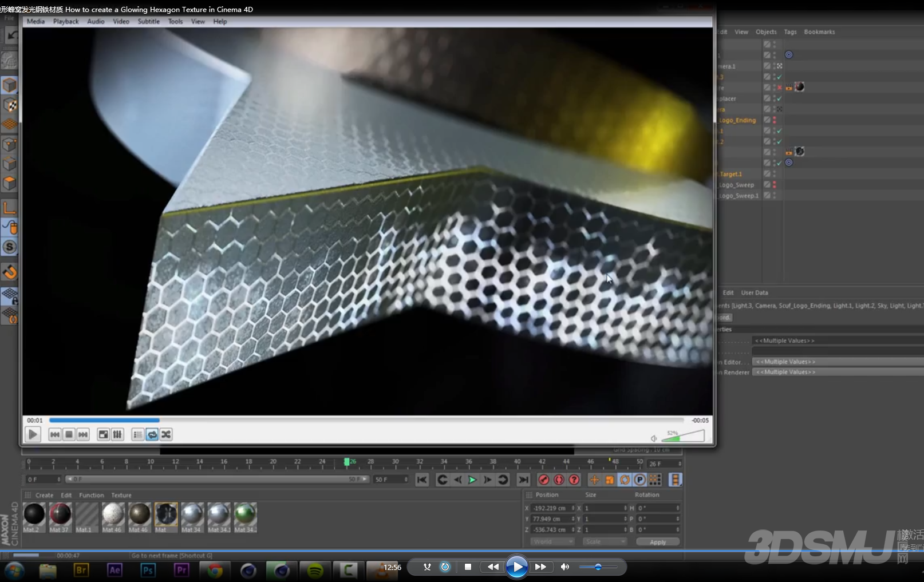Viewport: 924px width, 582px height.
Task: Open the World coordinate system dropdown
Action: [552, 541]
